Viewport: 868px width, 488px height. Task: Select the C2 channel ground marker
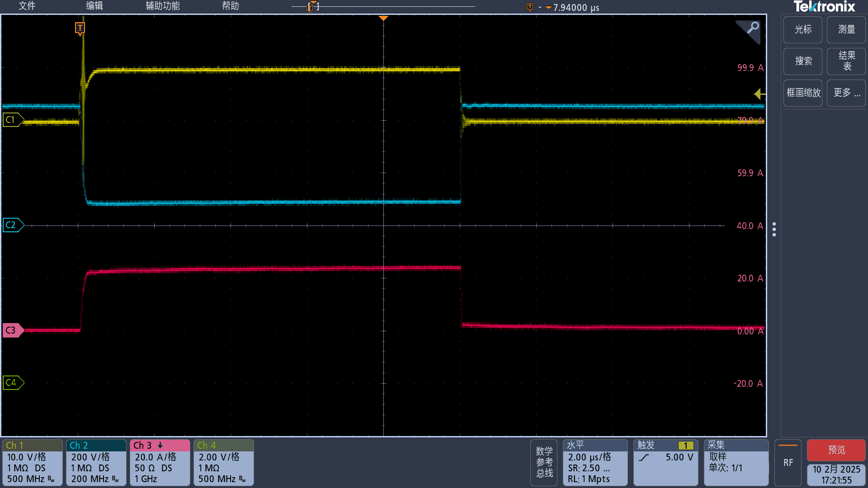[x=12, y=225]
